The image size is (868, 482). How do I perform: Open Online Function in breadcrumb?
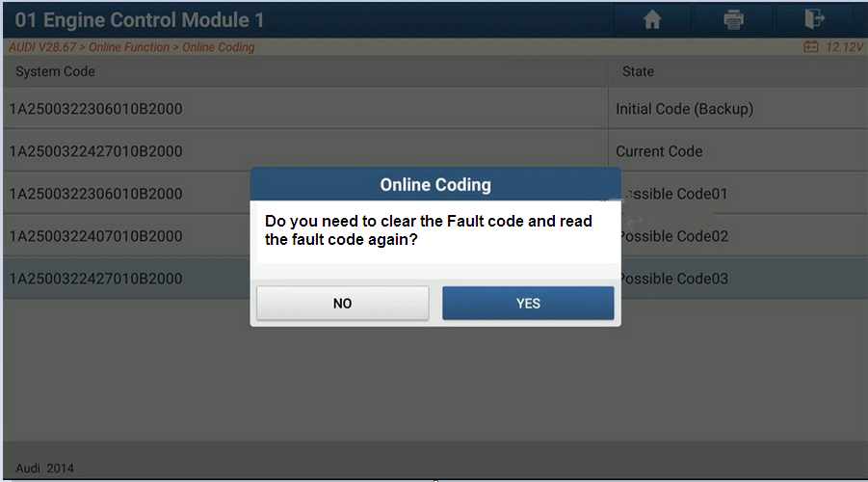tap(129, 47)
